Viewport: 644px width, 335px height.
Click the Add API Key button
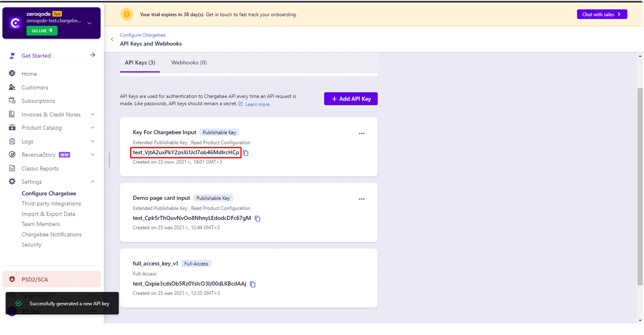point(351,99)
